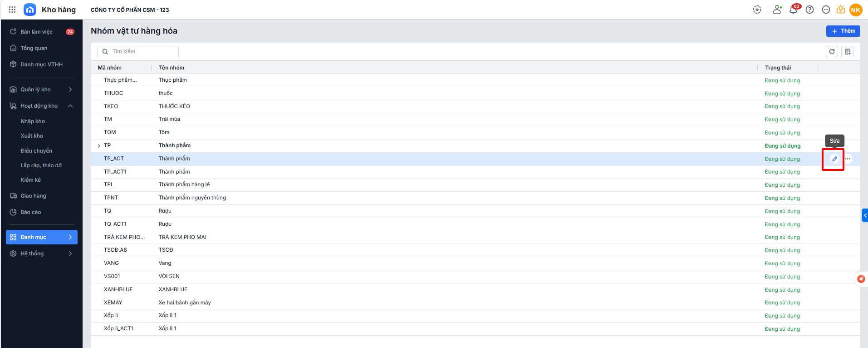Open the notifications bell icon
The width and height of the screenshot is (868, 348).
[793, 10]
